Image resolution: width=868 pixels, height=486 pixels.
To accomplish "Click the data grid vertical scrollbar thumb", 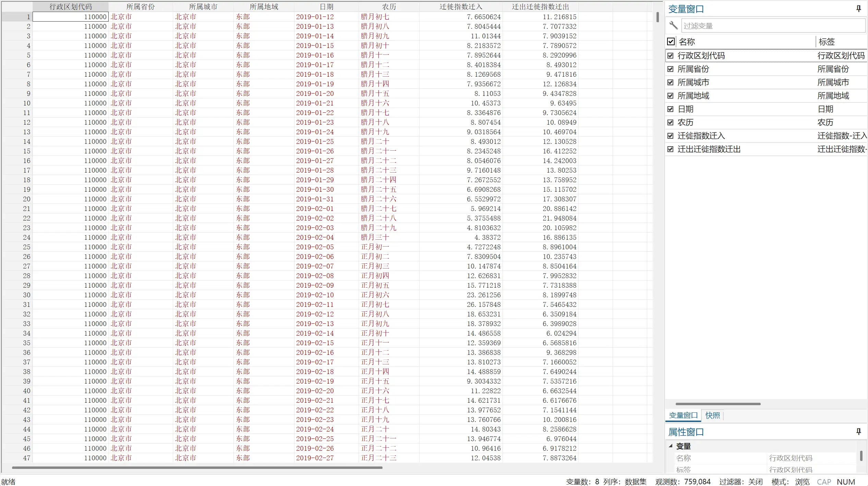I will (657, 17).
